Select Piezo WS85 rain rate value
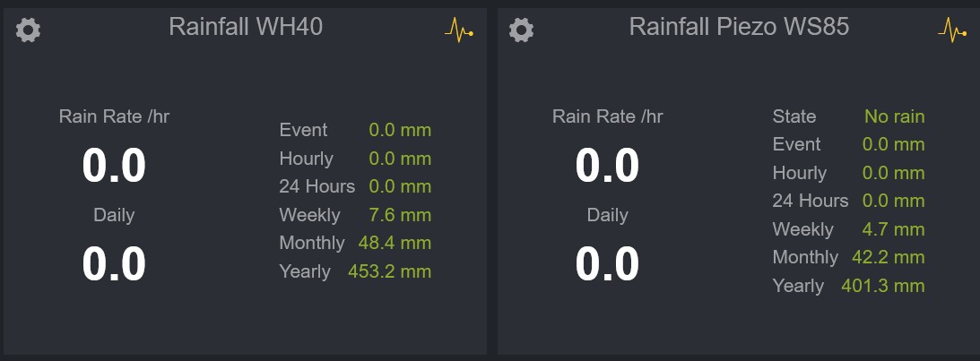Viewport: 980px width, 361px height. coord(607,166)
